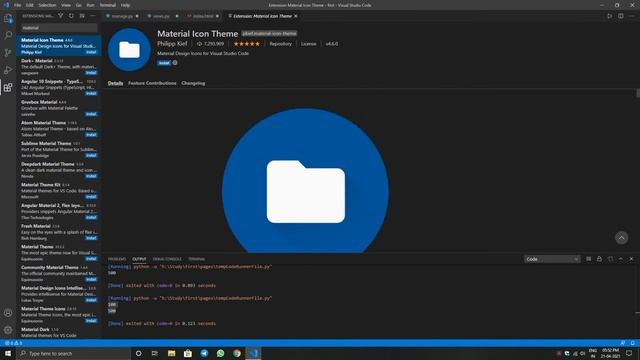The image size is (640, 360).
Task: Open the Edit menu
Action: (x=30, y=5)
